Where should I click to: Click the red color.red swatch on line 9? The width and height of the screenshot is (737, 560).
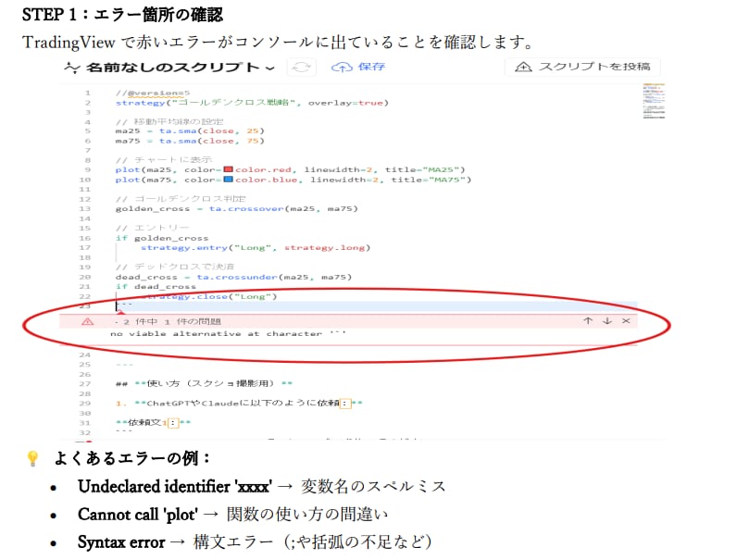tap(229, 169)
